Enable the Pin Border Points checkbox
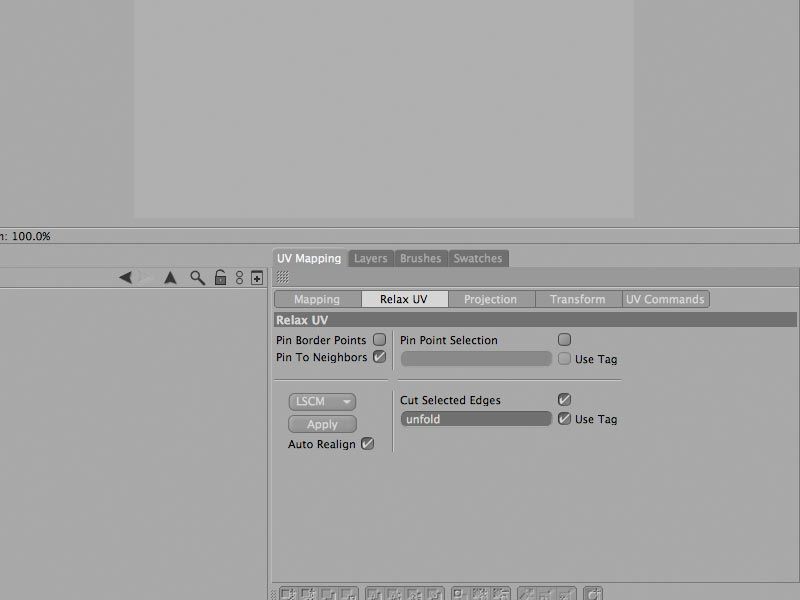The height and width of the screenshot is (600, 800). 379,340
